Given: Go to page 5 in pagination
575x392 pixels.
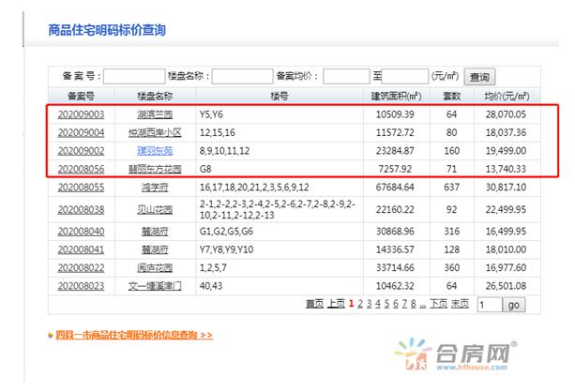Looking at the screenshot, I should point(386,304).
